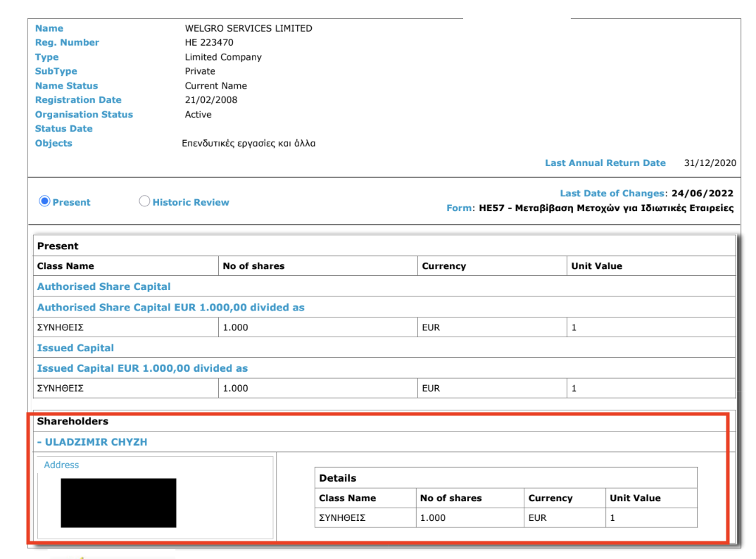Select the Historic Review radio button
The image size is (756, 559).
pos(145,202)
